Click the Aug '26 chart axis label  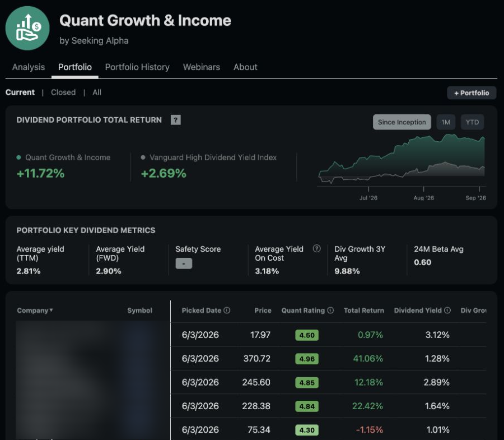tap(424, 198)
